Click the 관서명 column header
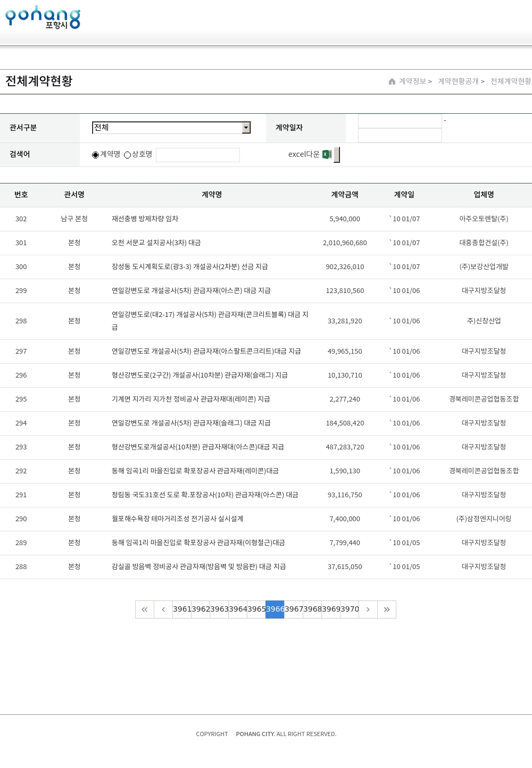Screen dimensions: 532x768 click(74, 195)
